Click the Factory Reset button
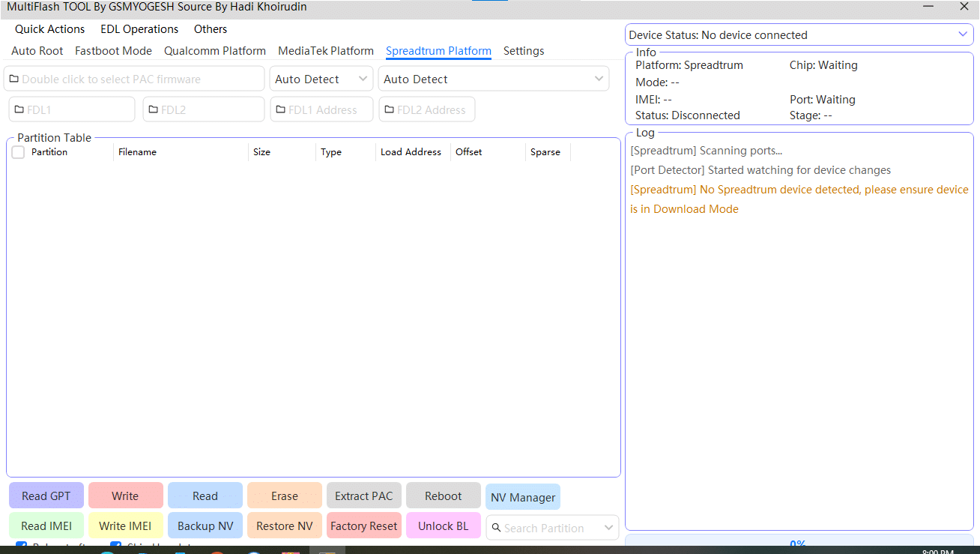980x554 pixels. (x=363, y=526)
